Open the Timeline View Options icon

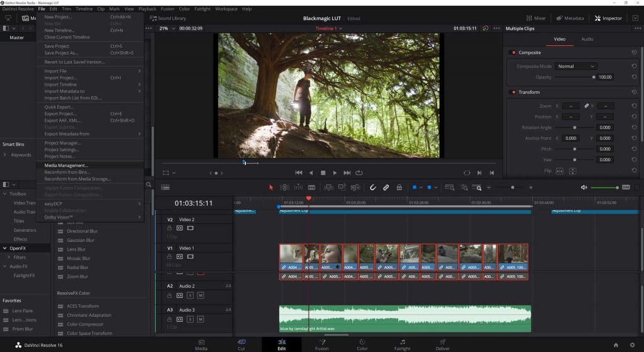click(165, 188)
